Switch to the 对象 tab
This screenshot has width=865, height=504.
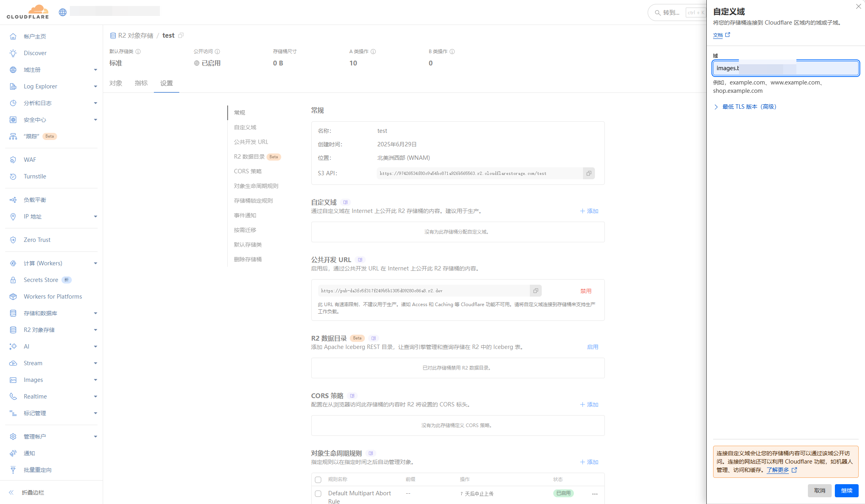click(116, 83)
